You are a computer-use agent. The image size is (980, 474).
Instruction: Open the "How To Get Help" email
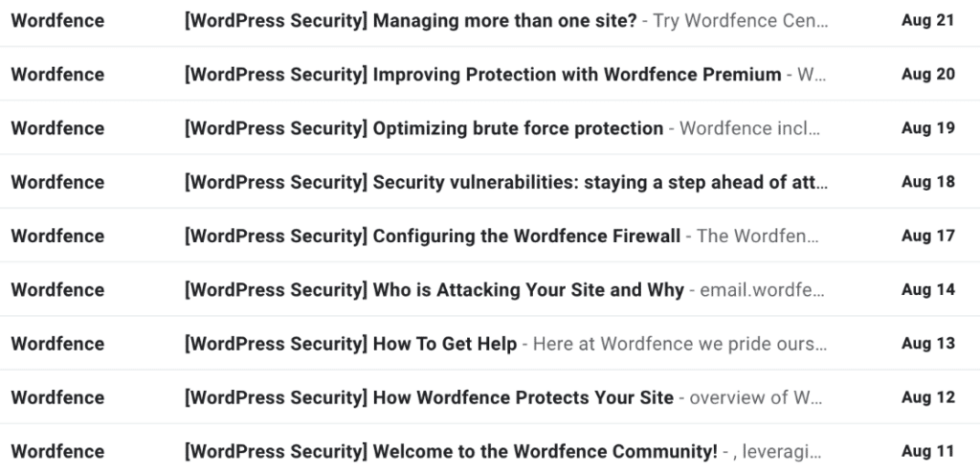(x=445, y=344)
